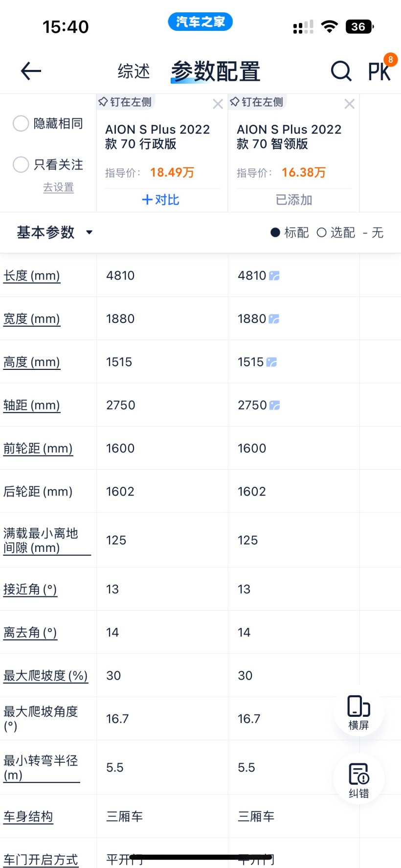Switch to the 综述 tab
Screen dimensions: 401x868
click(134, 71)
